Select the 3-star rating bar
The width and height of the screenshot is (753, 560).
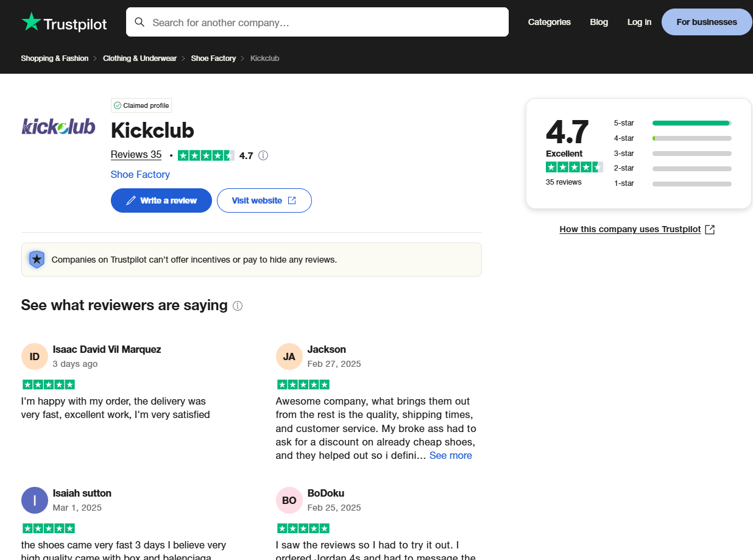[673, 154]
